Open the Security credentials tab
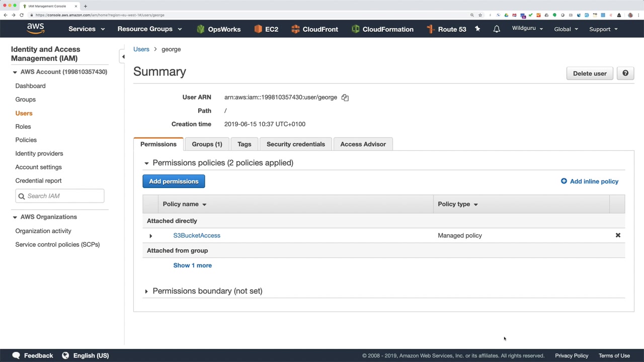This screenshot has width=644, height=362. pos(296,144)
